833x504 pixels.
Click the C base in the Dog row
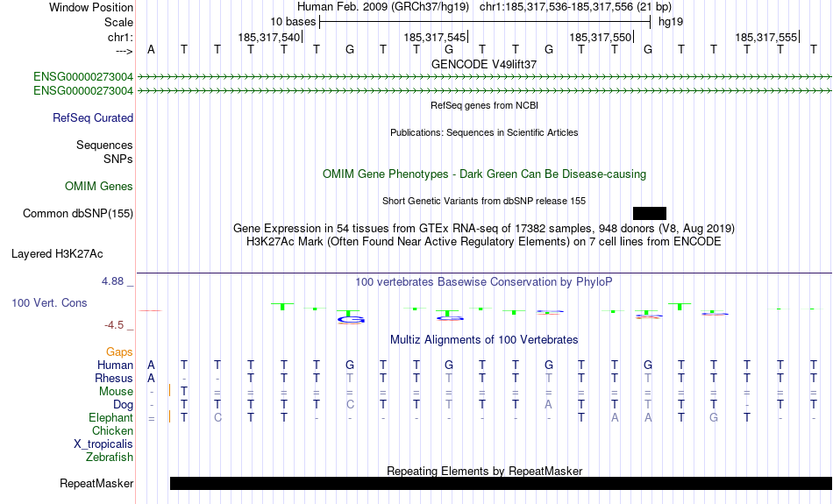coord(350,405)
